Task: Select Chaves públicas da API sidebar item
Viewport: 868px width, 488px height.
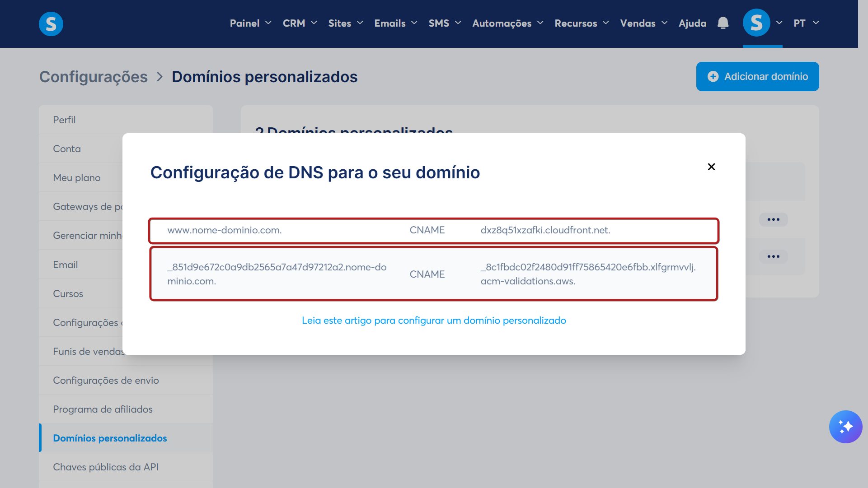Action: point(106,467)
